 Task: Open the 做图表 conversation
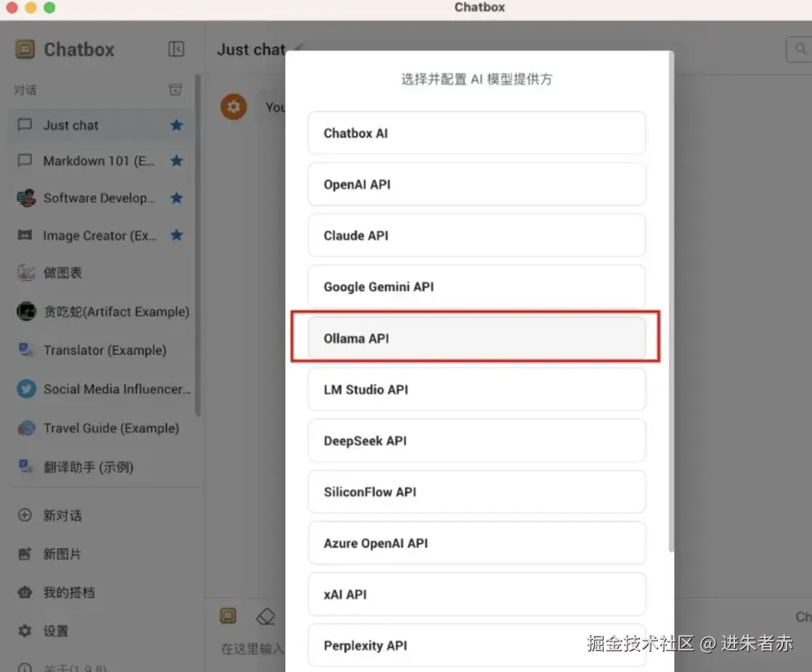tap(101, 272)
